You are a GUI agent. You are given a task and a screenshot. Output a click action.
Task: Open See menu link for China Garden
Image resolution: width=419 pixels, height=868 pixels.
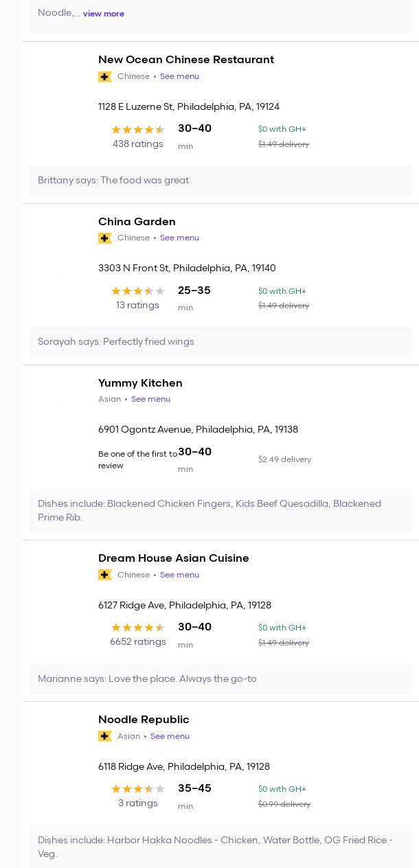[x=179, y=238]
